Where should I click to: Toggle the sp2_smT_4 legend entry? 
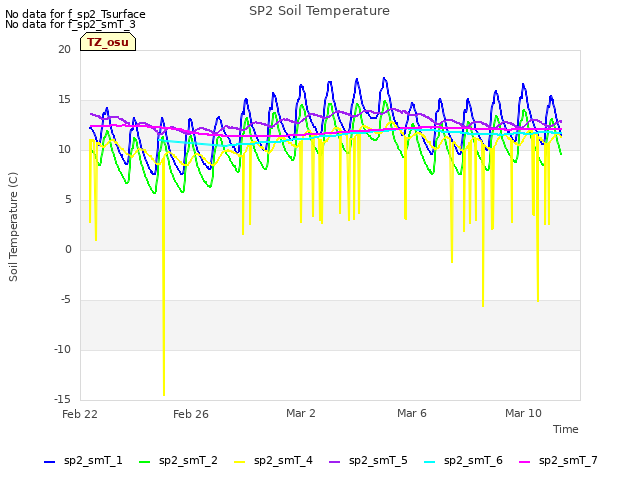click(x=273, y=461)
